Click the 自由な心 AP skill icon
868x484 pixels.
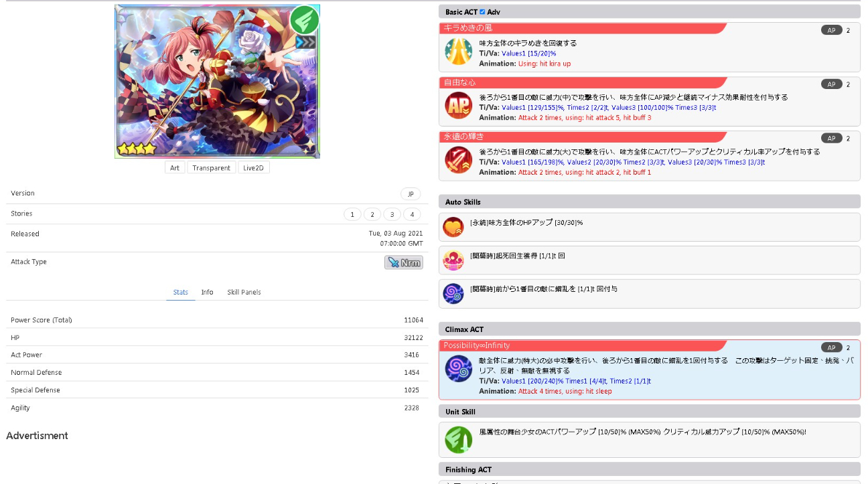(458, 106)
